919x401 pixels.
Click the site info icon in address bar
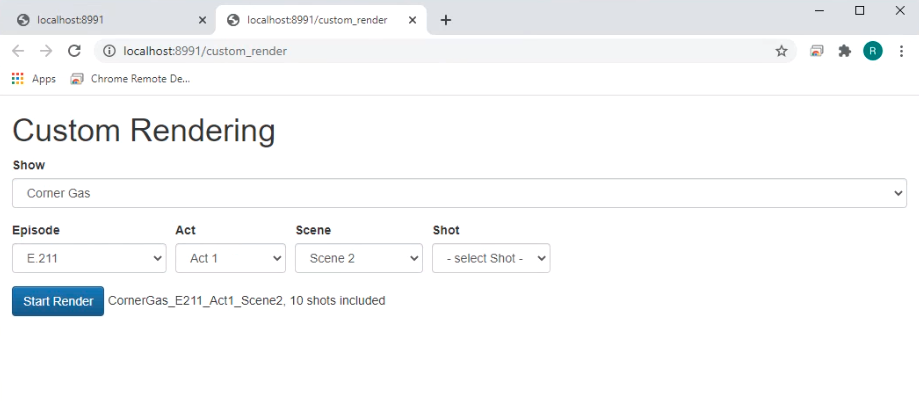click(x=109, y=51)
